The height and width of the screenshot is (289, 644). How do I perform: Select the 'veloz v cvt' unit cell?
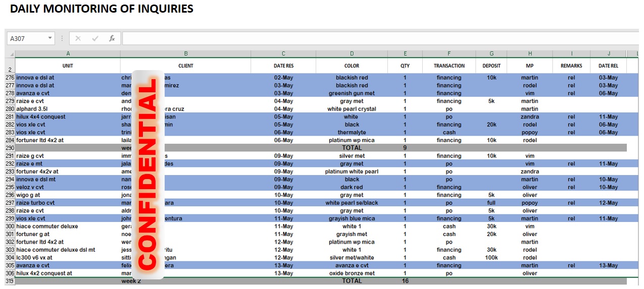tap(68, 187)
